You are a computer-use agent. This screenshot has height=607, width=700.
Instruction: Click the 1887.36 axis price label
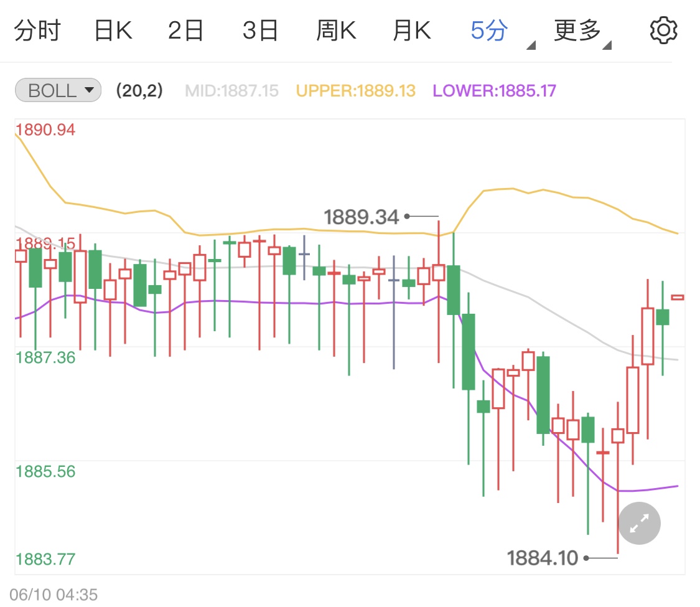(x=45, y=358)
